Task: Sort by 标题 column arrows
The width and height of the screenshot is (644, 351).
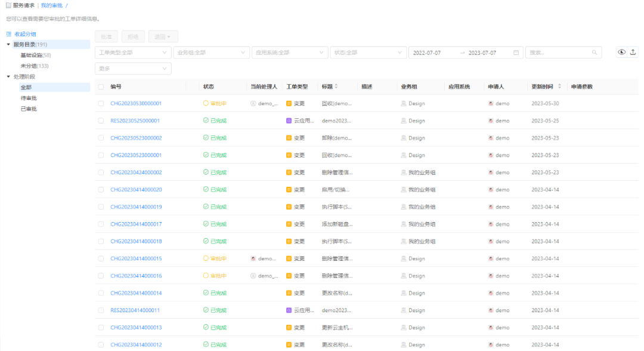Action: click(x=336, y=87)
